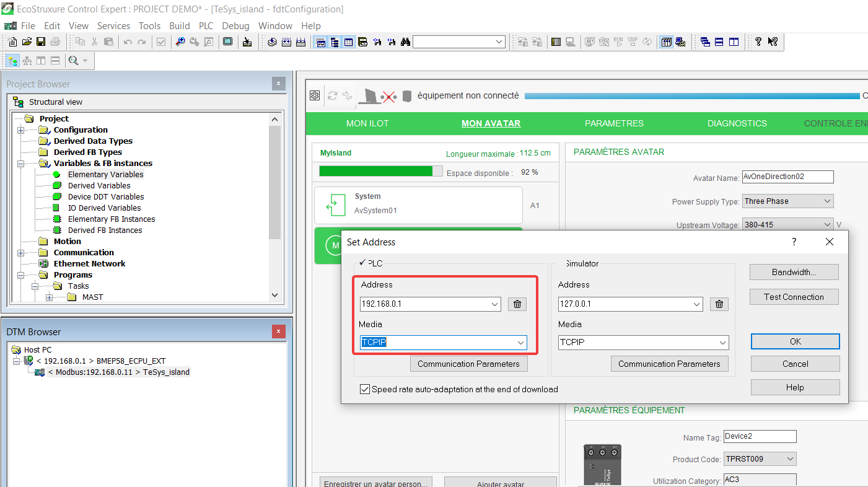Open the PLC Address dropdown
The width and height of the screenshot is (868, 487).
click(x=494, y=304)
